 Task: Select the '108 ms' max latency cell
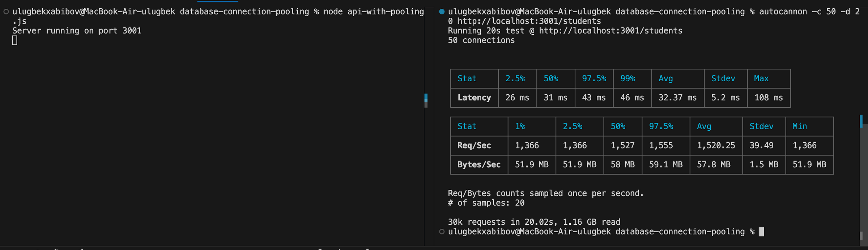(769, 98)
